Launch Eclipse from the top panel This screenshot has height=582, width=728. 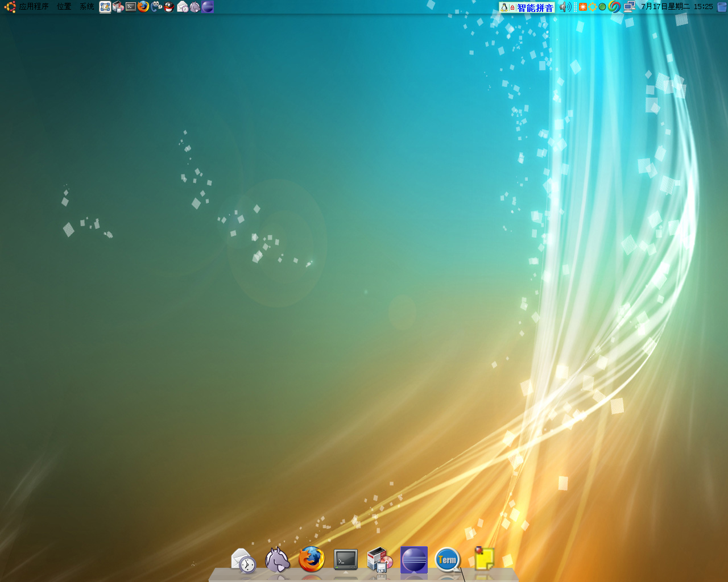click(x=208, y=7)
